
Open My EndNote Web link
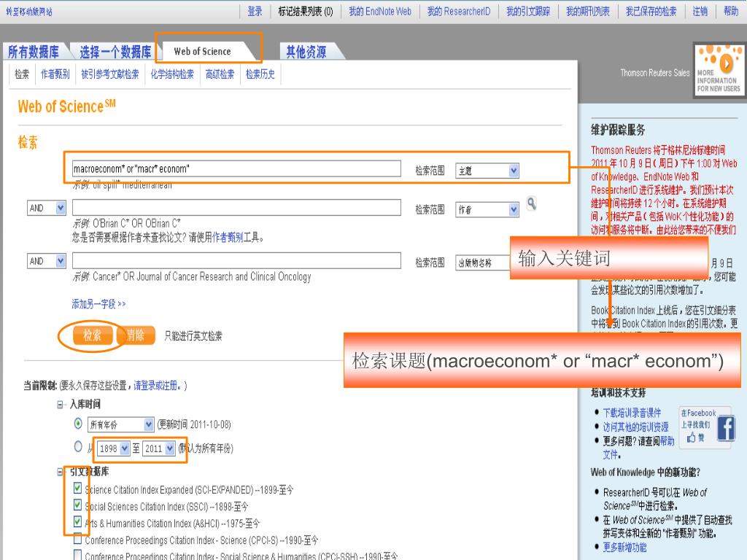380,12
